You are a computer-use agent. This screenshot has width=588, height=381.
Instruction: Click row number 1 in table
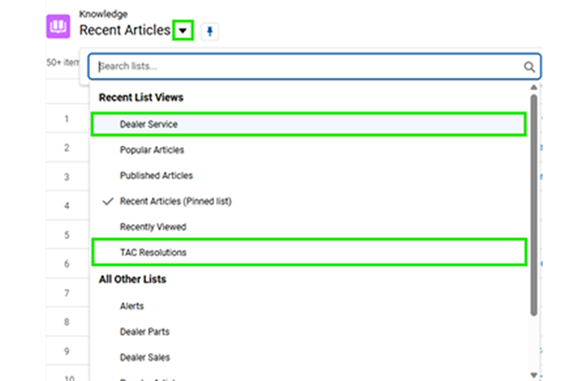67,119
